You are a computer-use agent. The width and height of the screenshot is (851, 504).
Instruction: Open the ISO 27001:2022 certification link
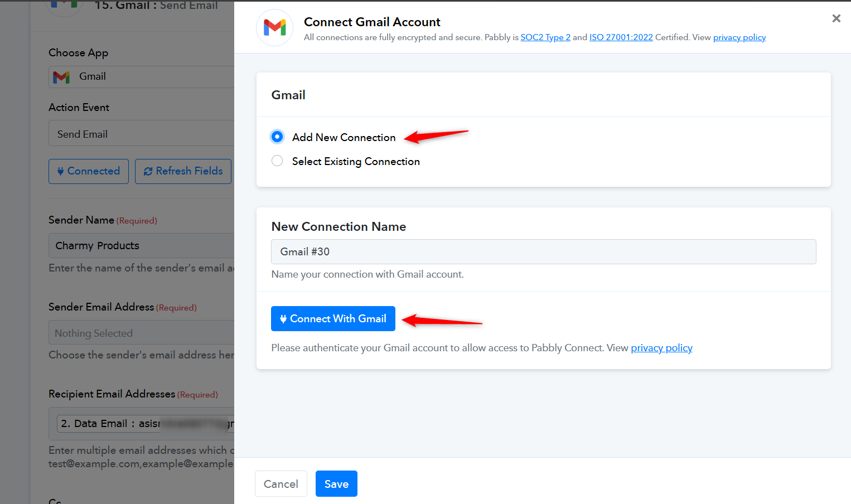621,37
